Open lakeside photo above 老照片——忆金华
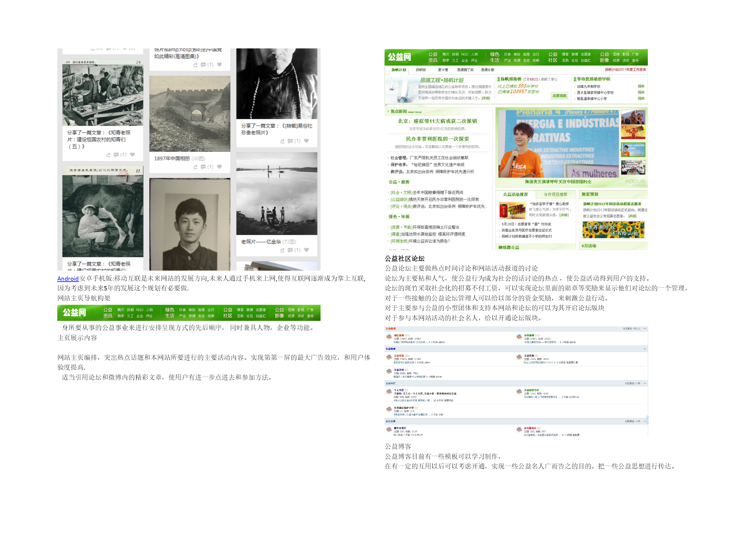Screen dimensions: 756x534 [277, 193]
